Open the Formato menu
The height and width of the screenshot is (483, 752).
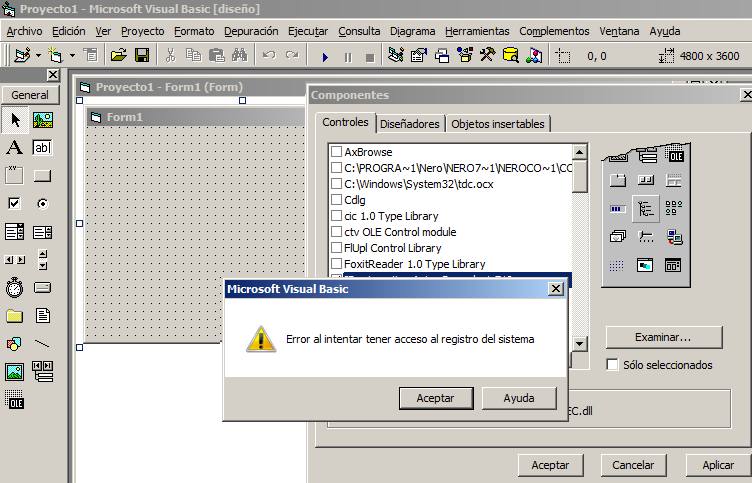click(194, 31)
